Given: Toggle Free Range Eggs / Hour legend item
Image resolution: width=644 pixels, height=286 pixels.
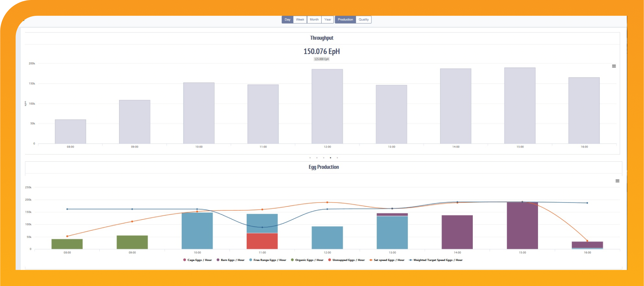Looking at the screenshot, I should tap(268, 260).
